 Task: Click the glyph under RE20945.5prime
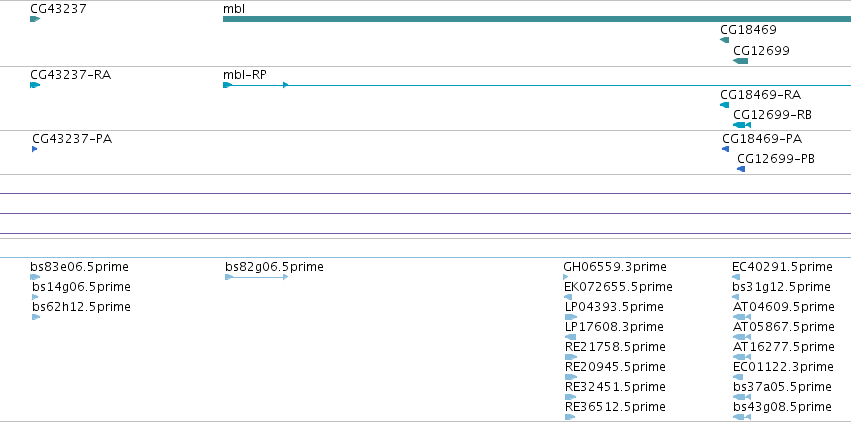click(570, 377)
